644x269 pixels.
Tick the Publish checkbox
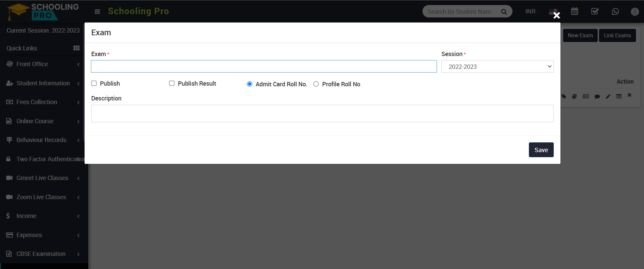click(94, 83)
